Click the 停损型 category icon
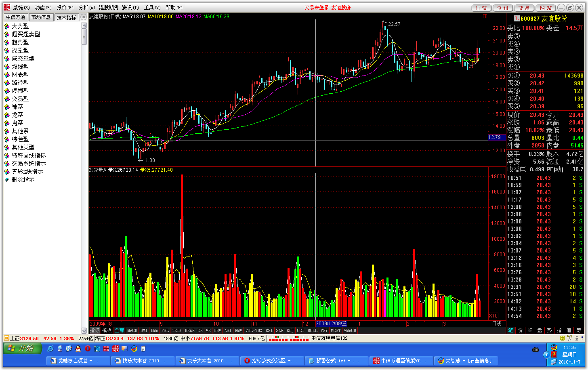 (x=7, y=91)
